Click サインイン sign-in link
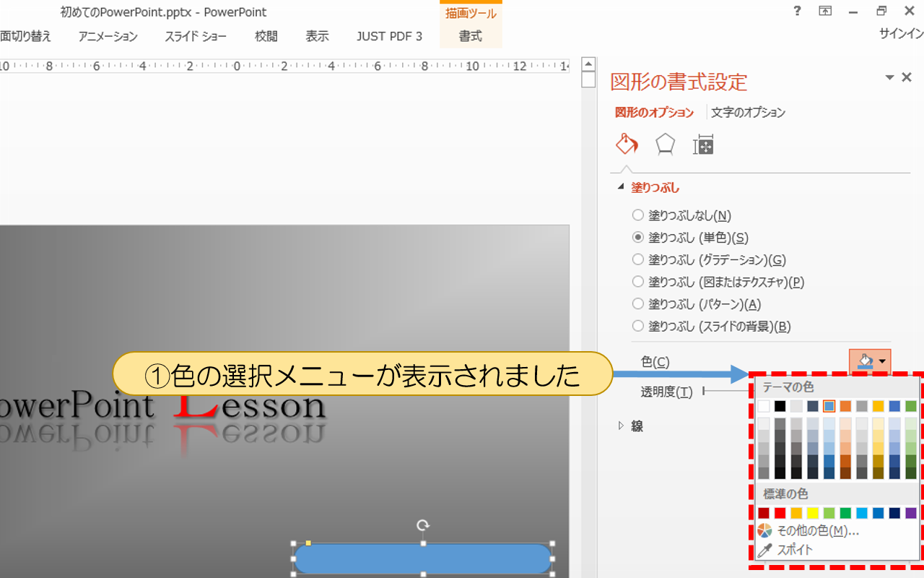924x578 pixels. (x=901, y=33)
